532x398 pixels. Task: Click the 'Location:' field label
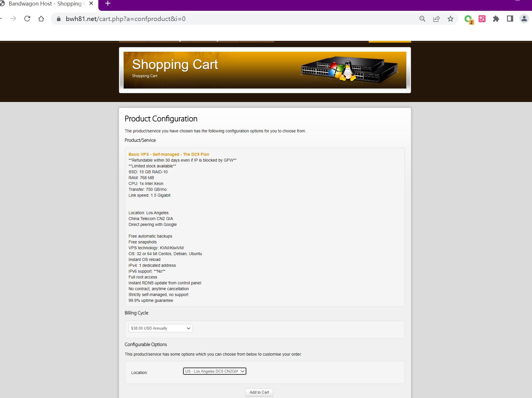tap(139, 373)
